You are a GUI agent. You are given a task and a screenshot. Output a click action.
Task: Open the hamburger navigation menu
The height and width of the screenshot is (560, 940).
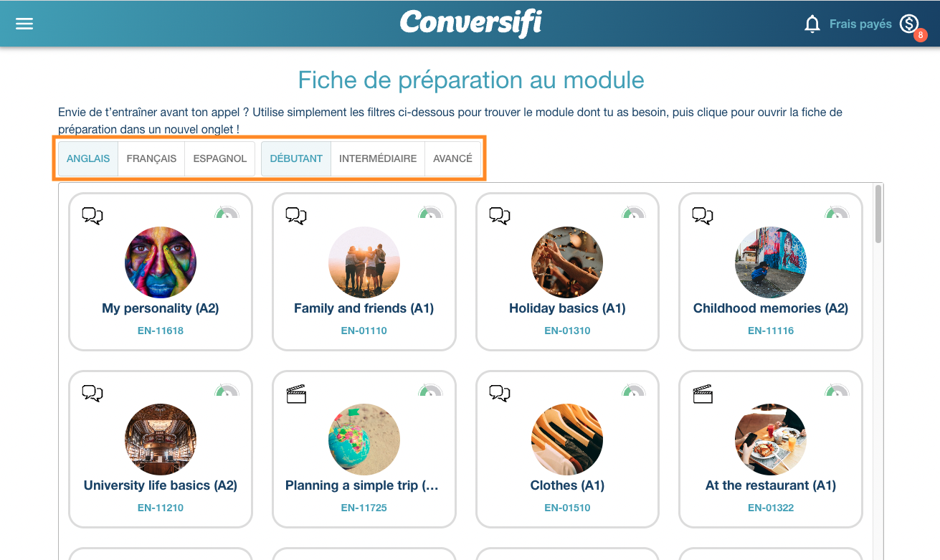tap(24, 23)
